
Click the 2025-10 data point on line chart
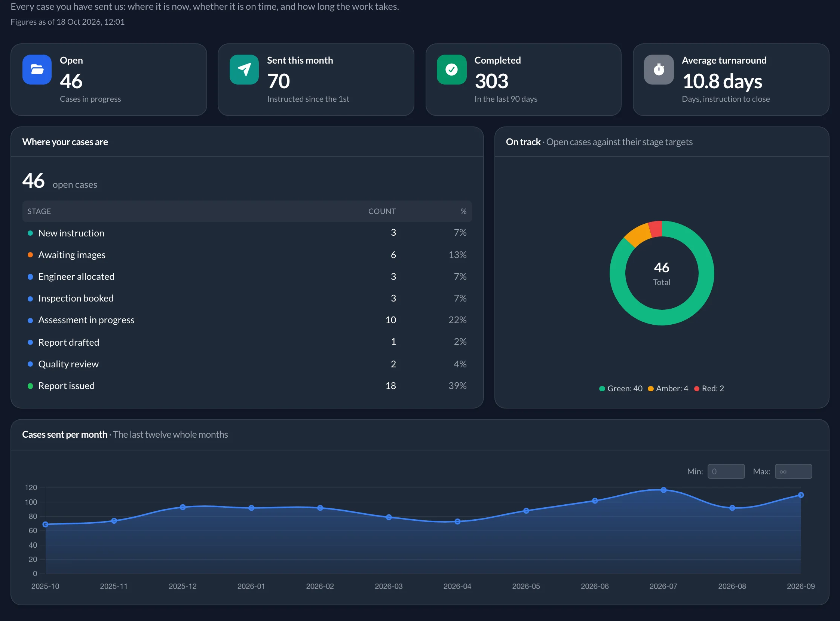click(x=46, y=525)
